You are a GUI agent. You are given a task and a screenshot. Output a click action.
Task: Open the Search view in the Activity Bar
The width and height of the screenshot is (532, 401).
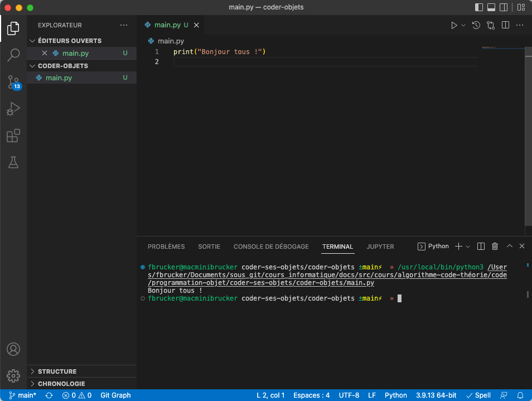(x=13, y=55)
